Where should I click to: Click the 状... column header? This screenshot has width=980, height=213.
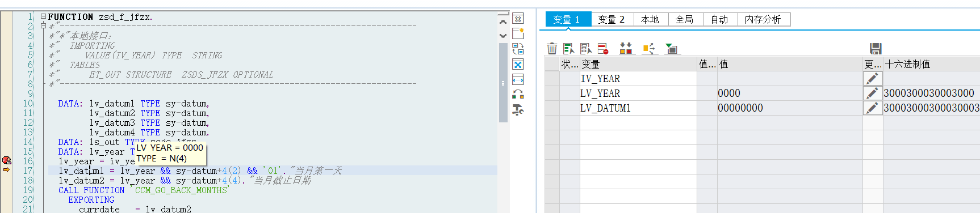pyautogui.click(x=569, y=64)
